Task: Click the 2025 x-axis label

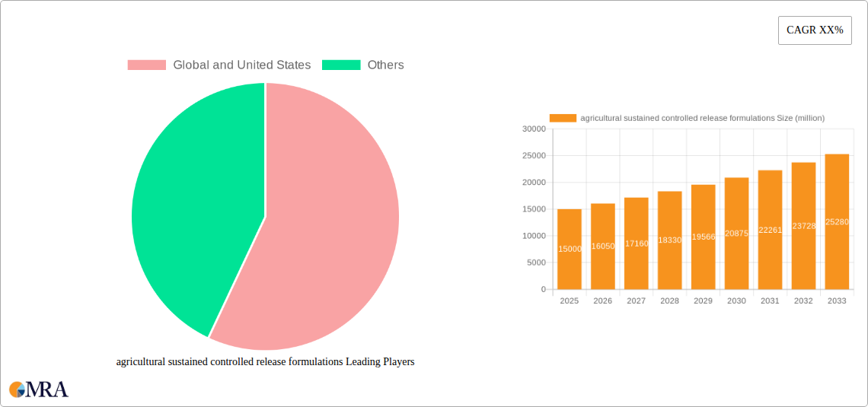Action: click(x=569, y=300)
